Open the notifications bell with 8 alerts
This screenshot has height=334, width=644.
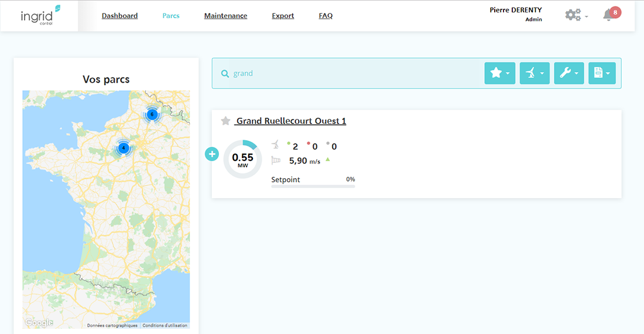coord(609,15)
